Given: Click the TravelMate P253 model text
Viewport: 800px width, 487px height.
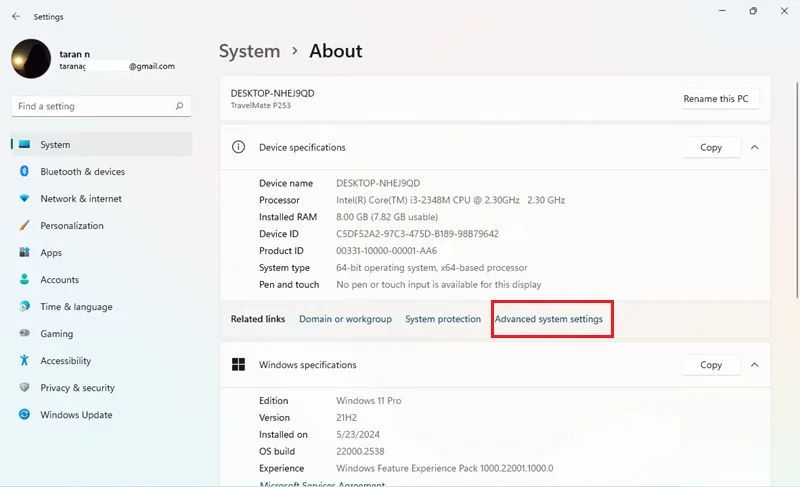Looking at the screenshot, I should (x=261, y=105).
